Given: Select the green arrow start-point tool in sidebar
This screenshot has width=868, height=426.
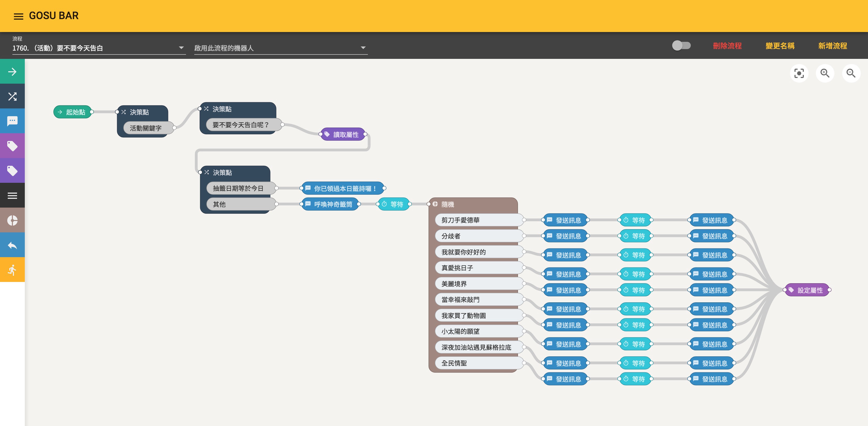Looking at the screenshot, I should coord(12,72).
